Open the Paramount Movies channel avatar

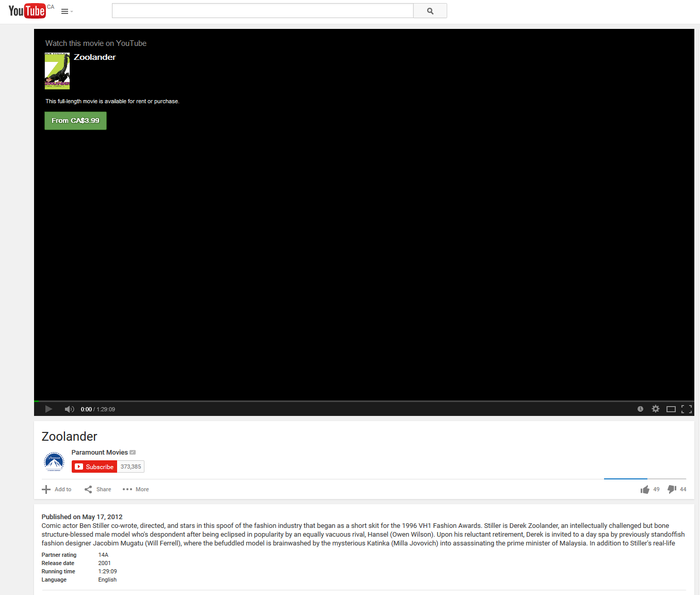pos(54,461)
